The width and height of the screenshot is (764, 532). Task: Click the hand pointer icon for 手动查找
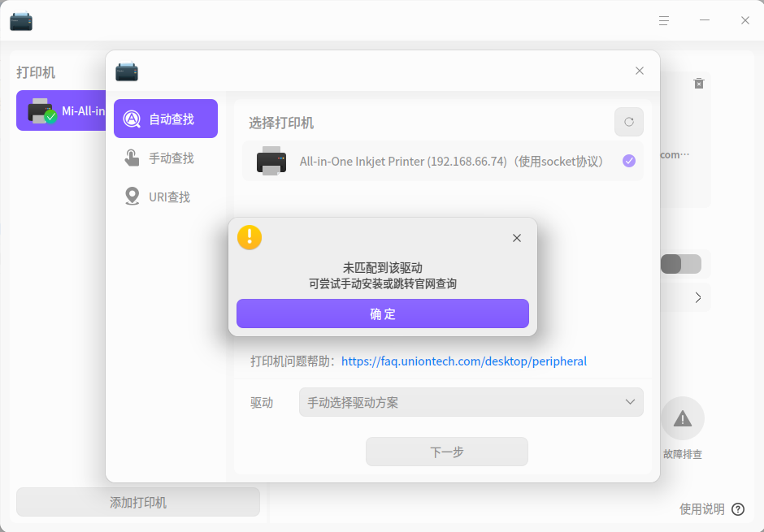pos(132,158)
